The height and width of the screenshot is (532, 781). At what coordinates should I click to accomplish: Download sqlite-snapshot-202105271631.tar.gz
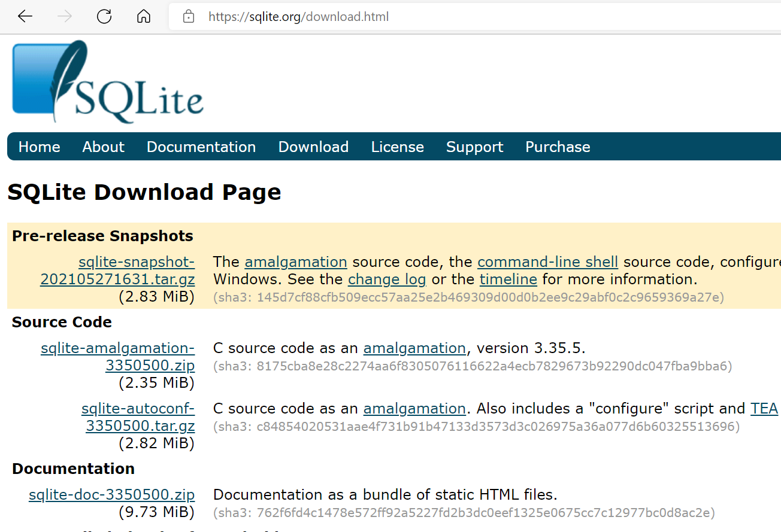pos(117,270)
